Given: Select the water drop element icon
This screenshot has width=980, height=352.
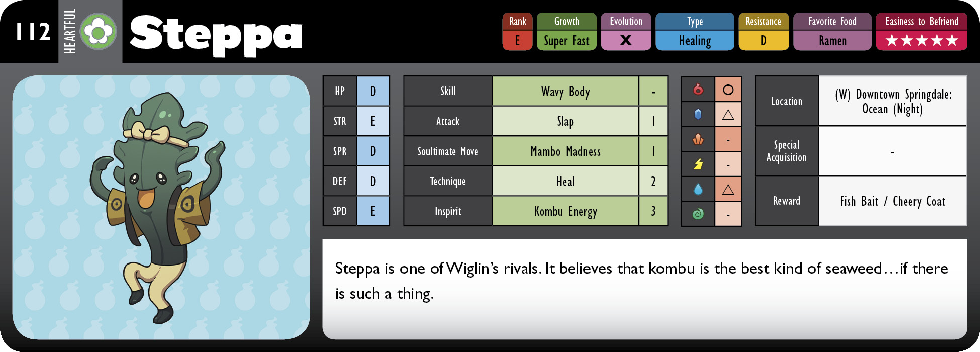Looking at the screenshot, I should pyautogui.click(x=698, y=189).
